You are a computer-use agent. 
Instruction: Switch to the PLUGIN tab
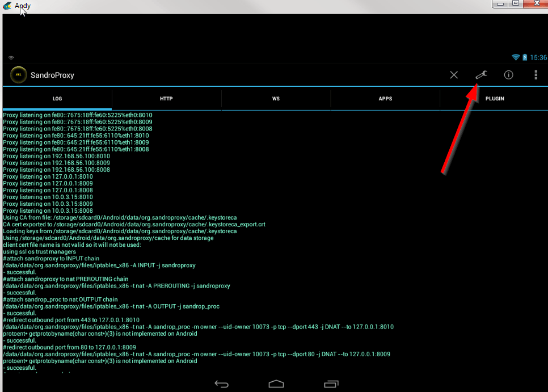(x=495, y=99)
